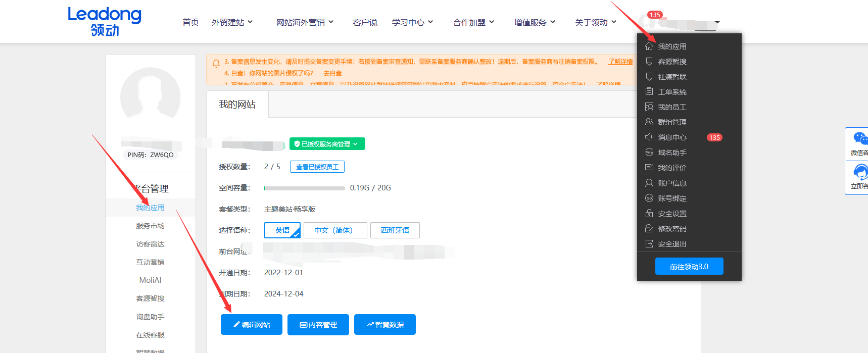This screenshot has width=868, height=353.
Task: Open 互动营销 in the left sidebar
Action: (151, 262)
